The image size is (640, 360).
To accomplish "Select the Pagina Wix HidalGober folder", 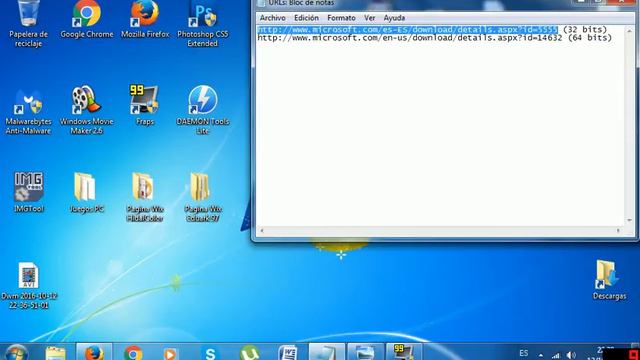I will tap(144, 197).
